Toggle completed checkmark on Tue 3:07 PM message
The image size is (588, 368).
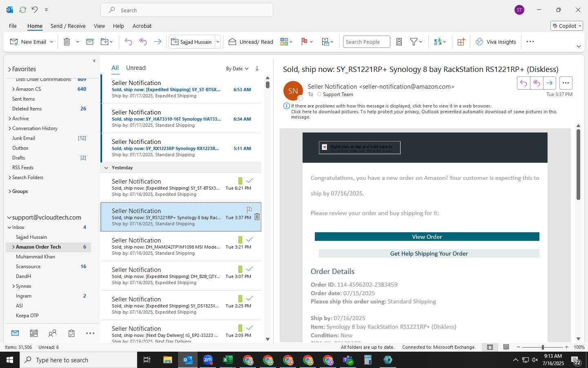point(249,269)
